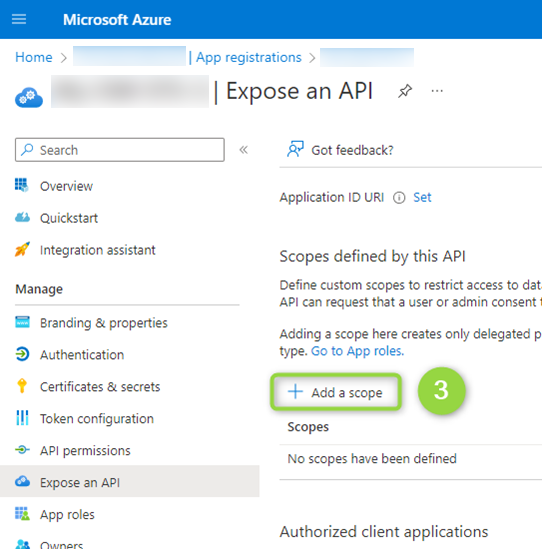Open Overview in sidebar
542x549 pixels.
tap(66, 186)
